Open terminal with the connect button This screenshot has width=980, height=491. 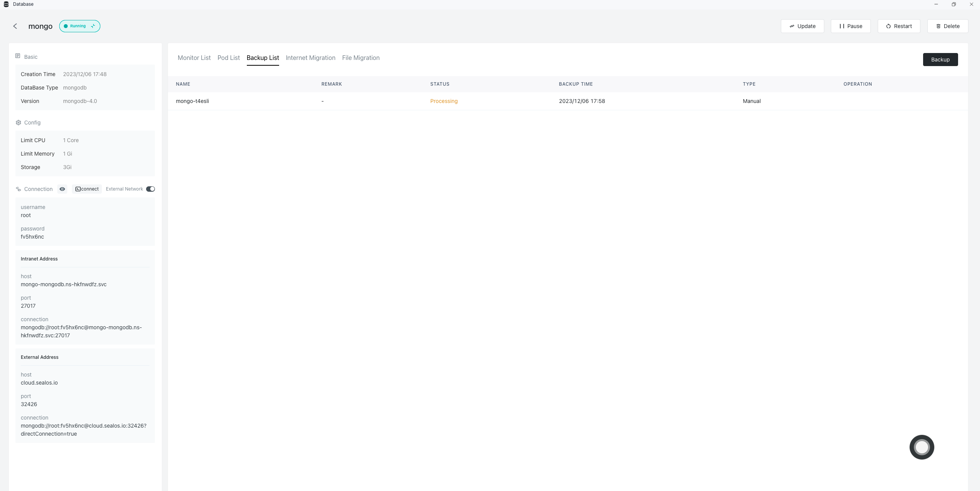coord(87,189)
